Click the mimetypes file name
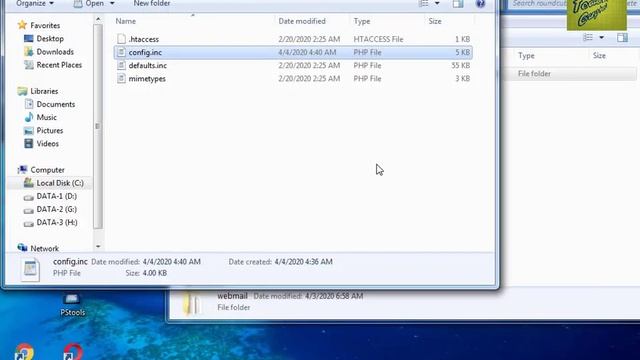 click(147, 78)
